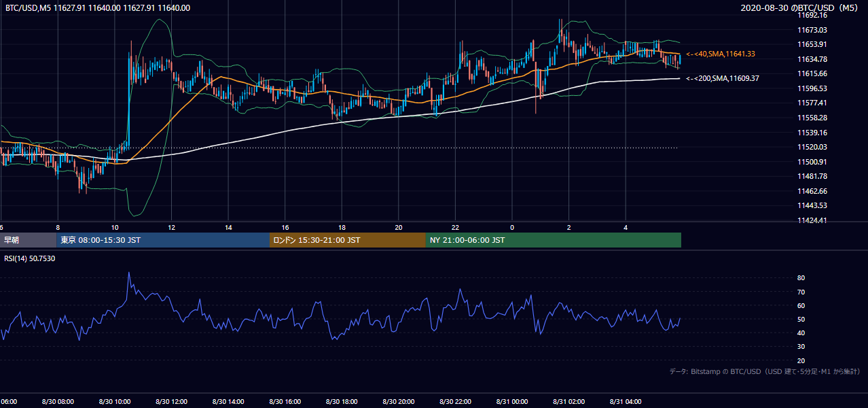Viewport: 868px width, 408px height.
Task: Click the 東京 08:00-15:30 JST session bar
Action: click(x=163, y=240)
